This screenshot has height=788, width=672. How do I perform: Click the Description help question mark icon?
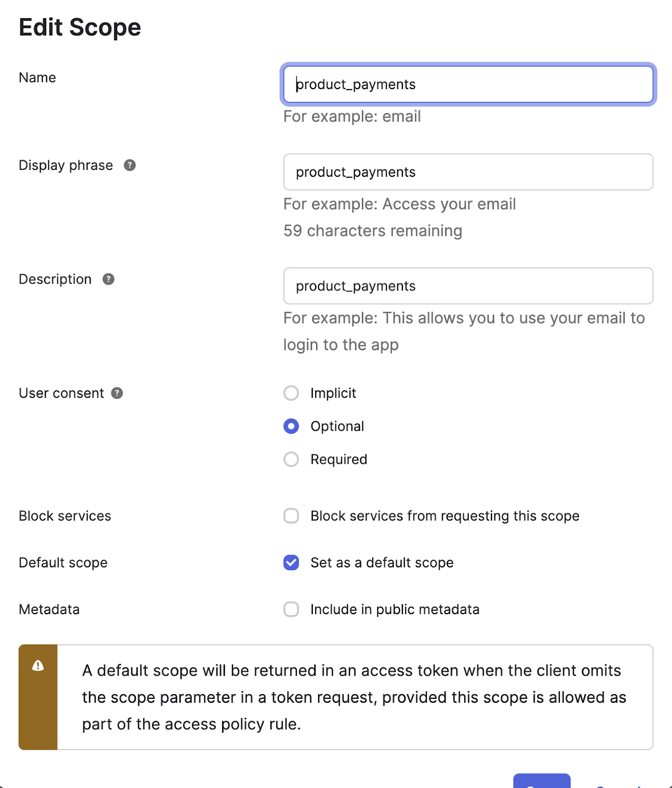pyautogui.click(x=108, y=280)
